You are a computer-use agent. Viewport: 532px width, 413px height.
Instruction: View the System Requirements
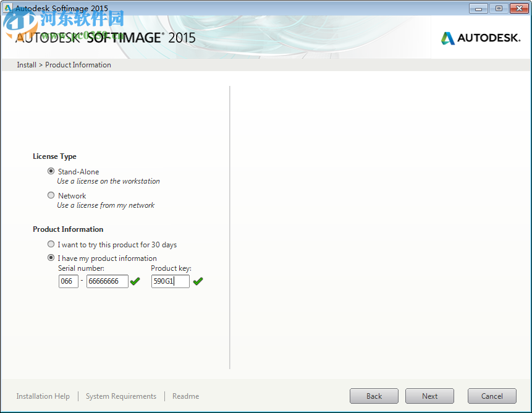point(120,396)
